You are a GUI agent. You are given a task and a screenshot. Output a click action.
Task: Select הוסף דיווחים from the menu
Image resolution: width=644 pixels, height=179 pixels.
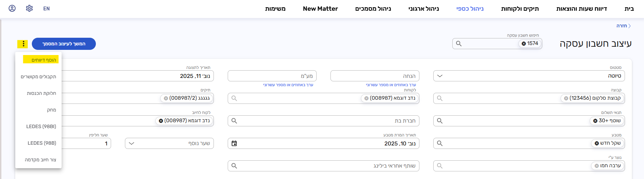coord(44,60)
